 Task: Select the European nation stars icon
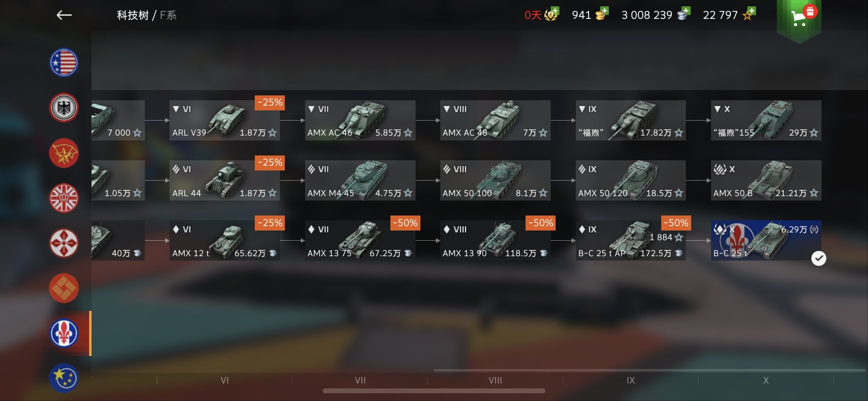tap(64, 378)
